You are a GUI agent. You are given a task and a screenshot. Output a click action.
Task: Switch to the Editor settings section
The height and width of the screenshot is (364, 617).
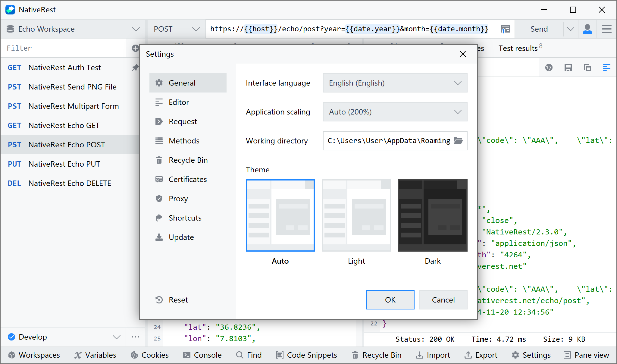[x=179, y=102]
